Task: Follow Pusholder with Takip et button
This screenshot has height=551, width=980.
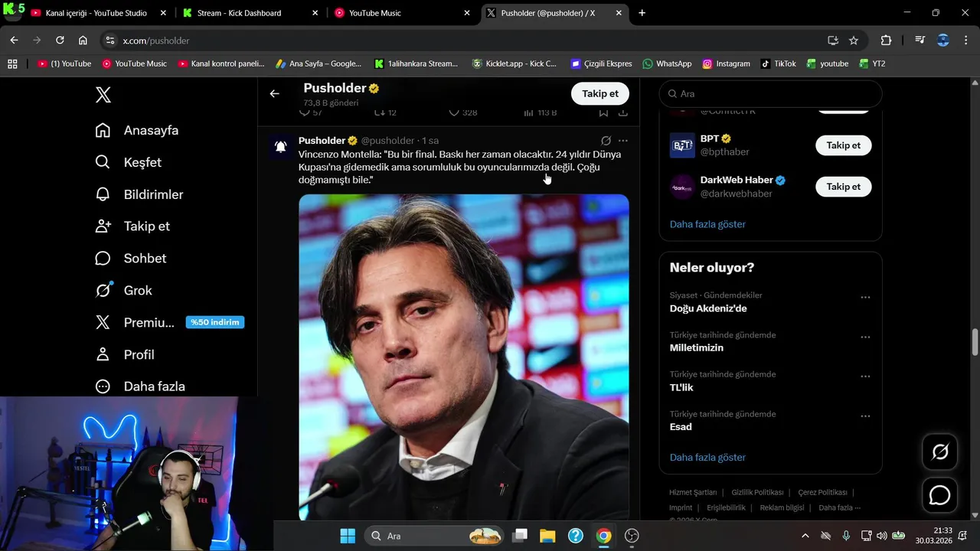Action: [x=600, y=93]
